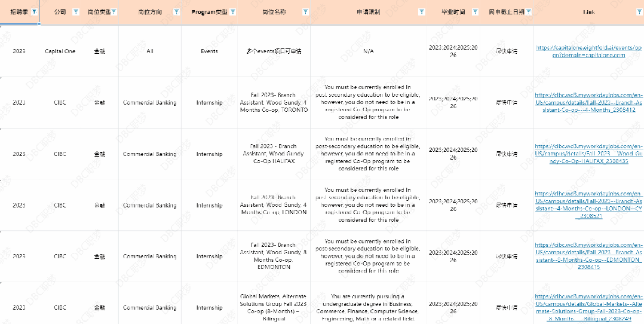Open the CIBC London branch assistant job link

(588, 205)
